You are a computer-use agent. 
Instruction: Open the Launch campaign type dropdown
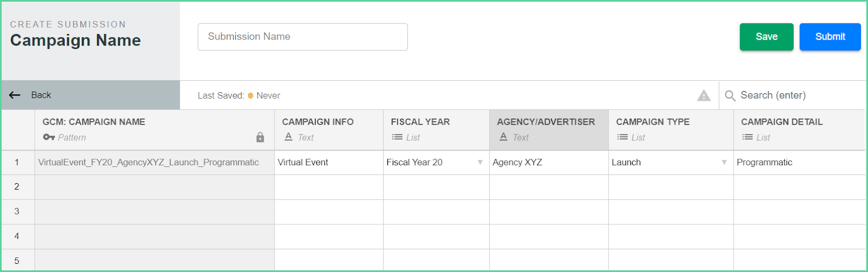click(x=724, y=163)
